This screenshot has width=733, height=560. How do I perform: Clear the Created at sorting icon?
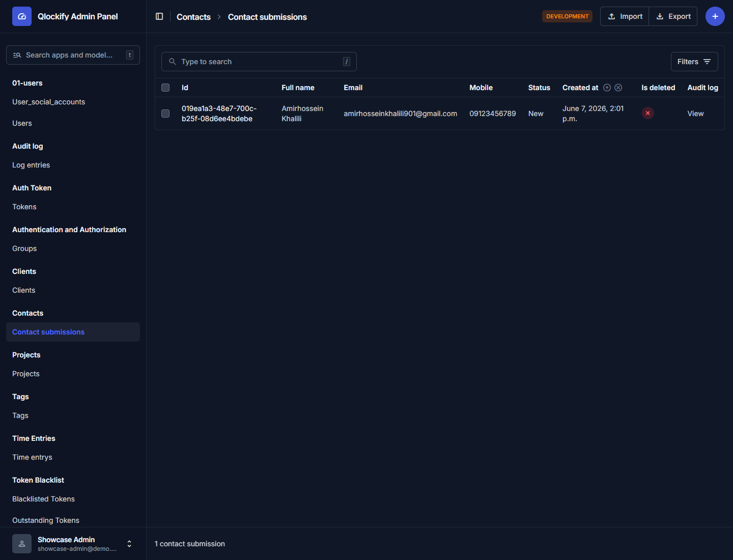pos(618,88)
